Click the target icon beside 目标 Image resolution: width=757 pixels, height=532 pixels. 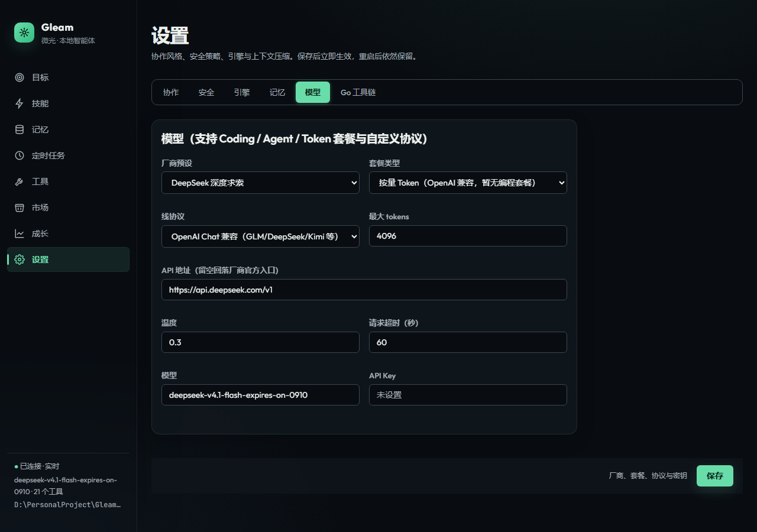20,77
